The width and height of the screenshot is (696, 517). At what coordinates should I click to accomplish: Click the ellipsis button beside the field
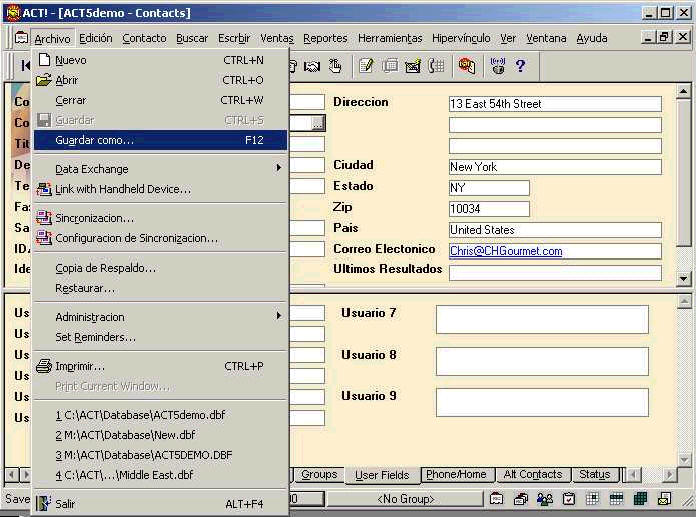click(318, 123)
